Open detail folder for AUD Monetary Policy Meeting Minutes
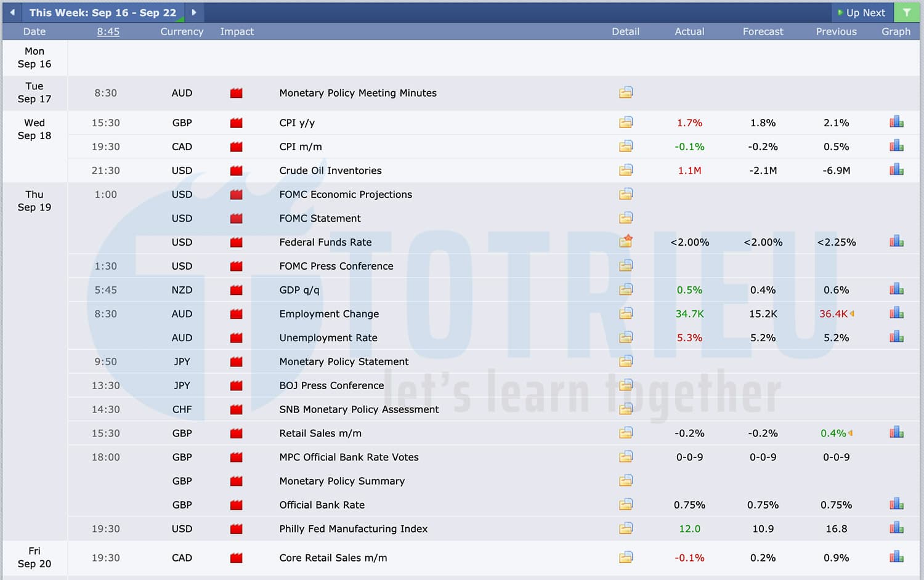The width and height of the screenshot is (924, 580). [x=626, y=92]
